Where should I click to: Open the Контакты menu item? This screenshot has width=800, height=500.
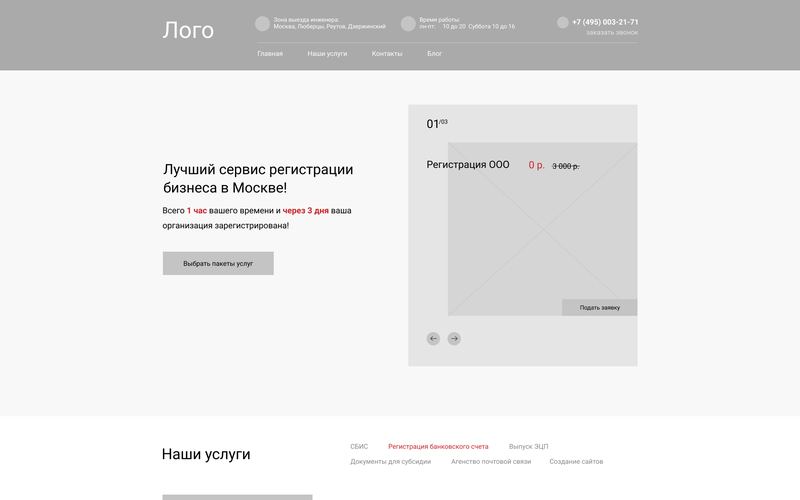tap(387, 54)
